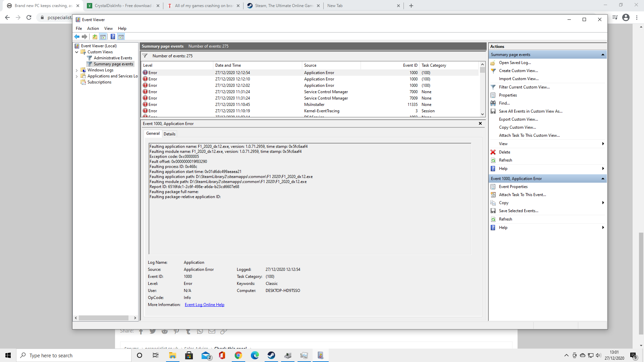The height and width of the screenshot is (362, 644).
Task: Switch to Steam browser tab
Action: 284,6
